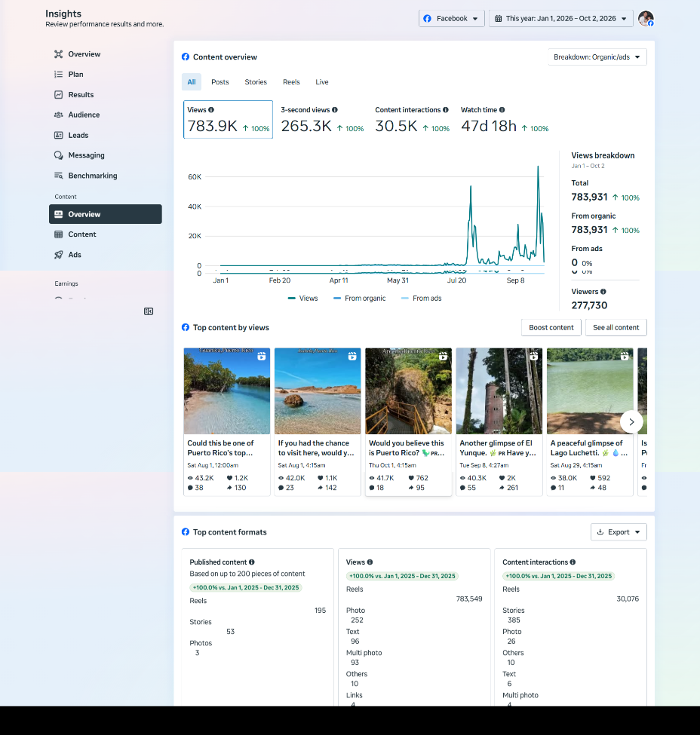Select the 3-second views 265.3K metric
The image size is (700, 735).
pyautogui.click(x=322, y=120)
